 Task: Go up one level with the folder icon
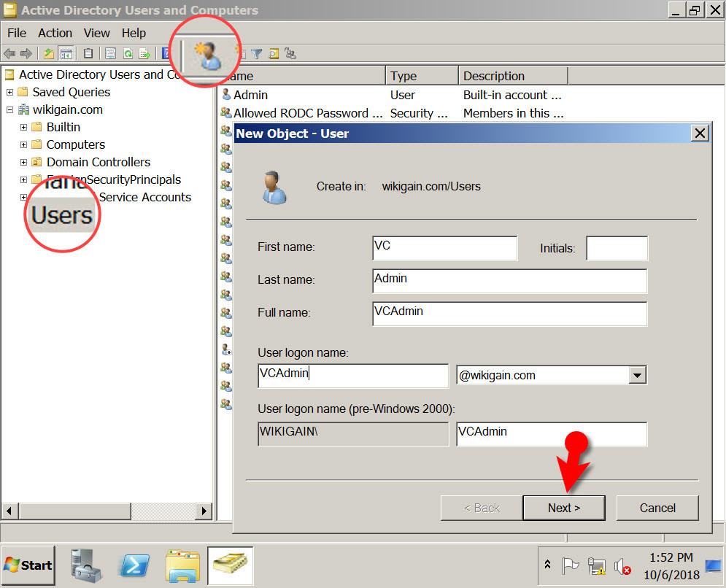49,54
